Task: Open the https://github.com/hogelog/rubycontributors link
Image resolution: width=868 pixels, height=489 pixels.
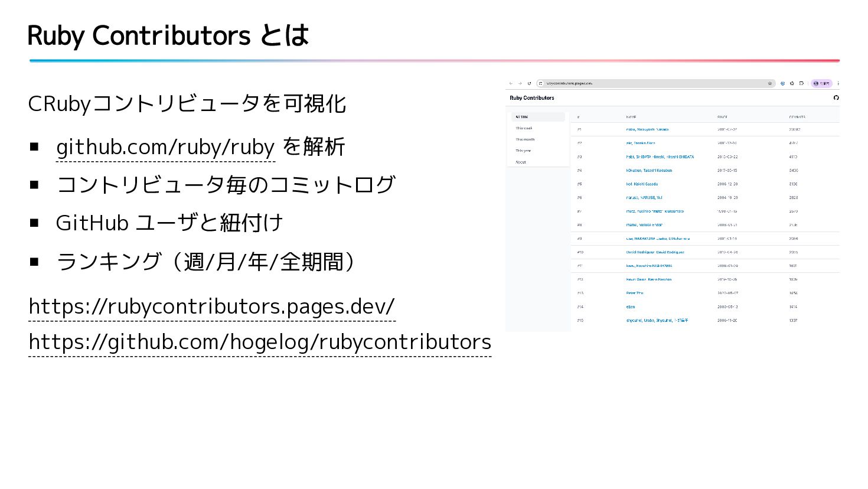Action: (x=260, y=341)
